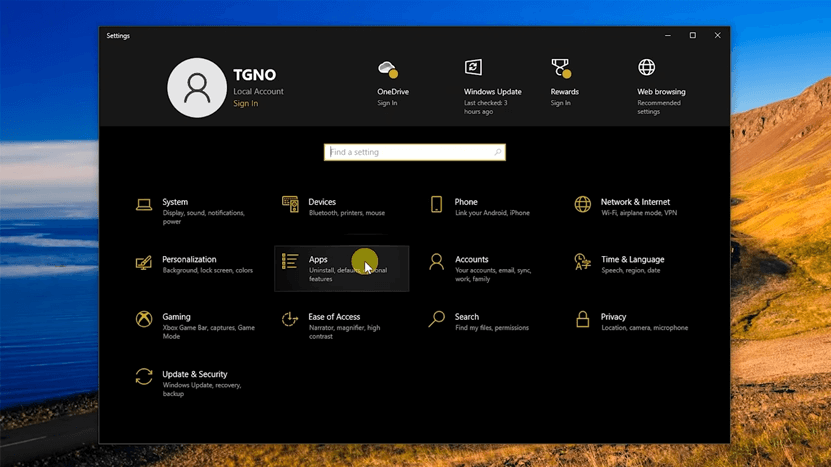
Task: Open the Gaming category label
Action: [176, 316]
